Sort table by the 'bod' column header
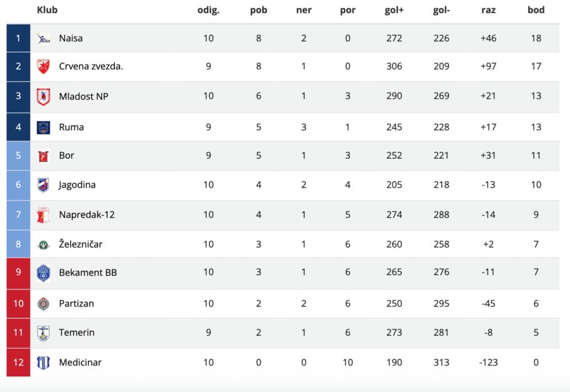This screenshot has height=392, width=570. click(536, 10)
